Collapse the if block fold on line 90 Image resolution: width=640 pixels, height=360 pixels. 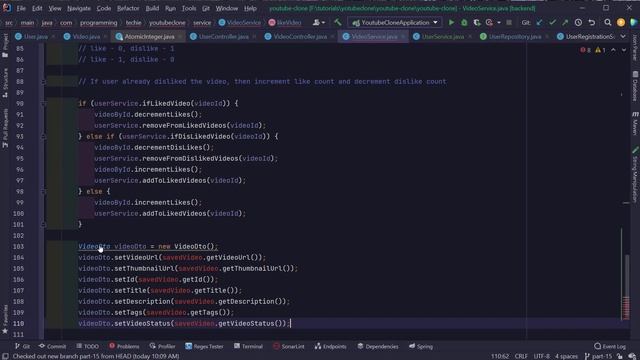(44, 104)
